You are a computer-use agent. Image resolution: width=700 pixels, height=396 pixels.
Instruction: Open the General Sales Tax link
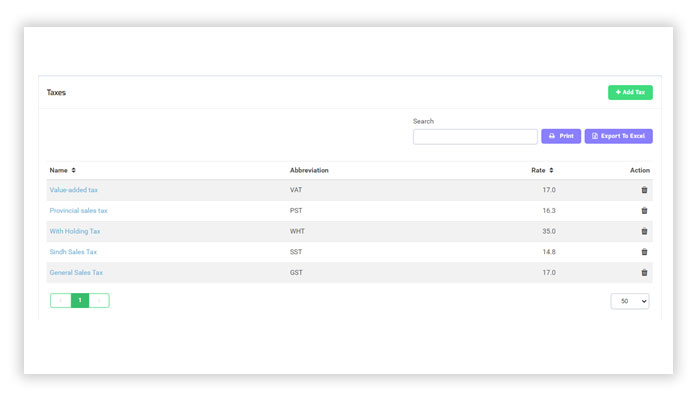(x=76, y=272)
